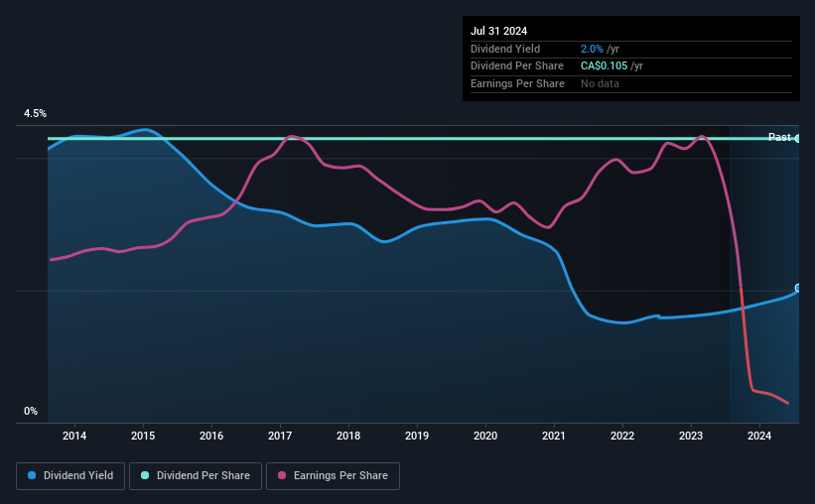815x504 pixels.
Task: Click the pink Earnings Per Share legend dot
Action: tap(282, 475)
